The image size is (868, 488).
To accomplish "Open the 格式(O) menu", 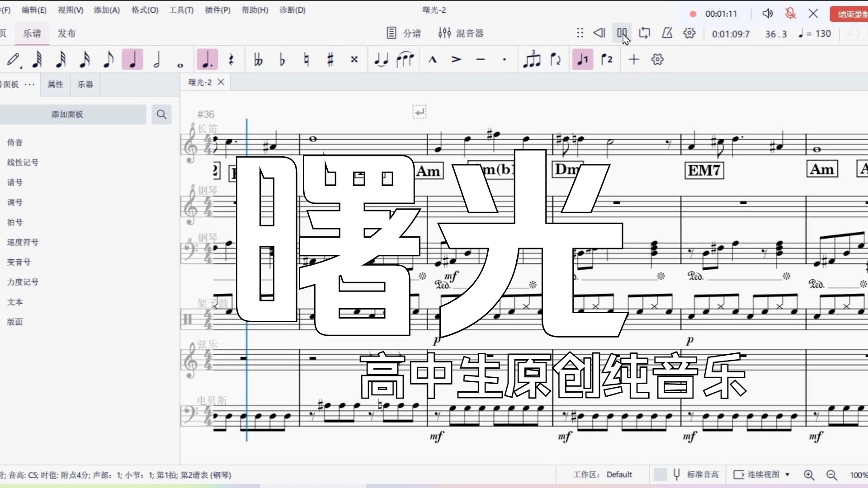I will tap(145, 10).
